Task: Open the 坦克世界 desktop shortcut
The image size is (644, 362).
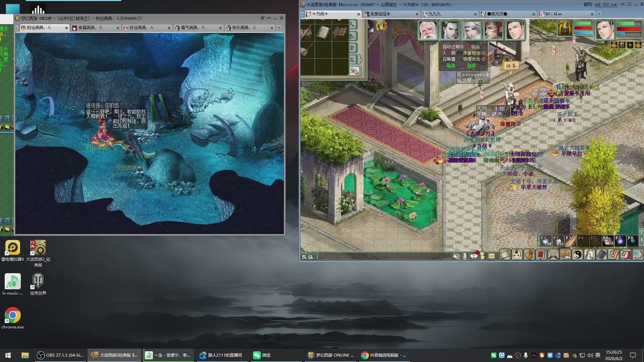Action: click(38, 284)
